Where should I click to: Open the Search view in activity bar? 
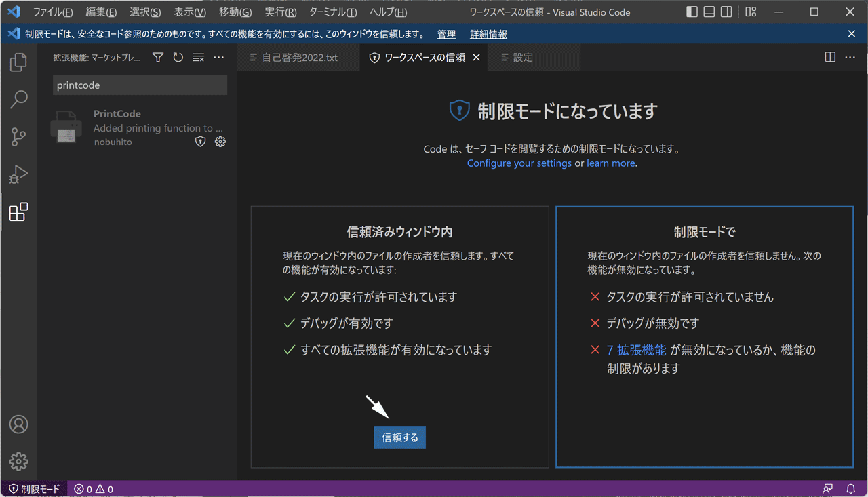18,100
